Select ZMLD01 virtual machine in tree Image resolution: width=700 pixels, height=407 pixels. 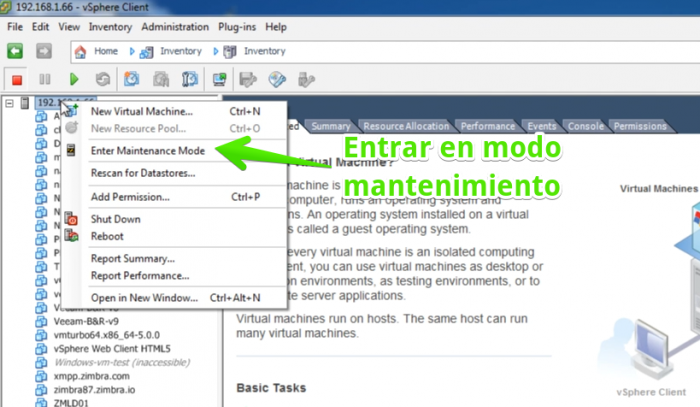click(x=71, y=403)
